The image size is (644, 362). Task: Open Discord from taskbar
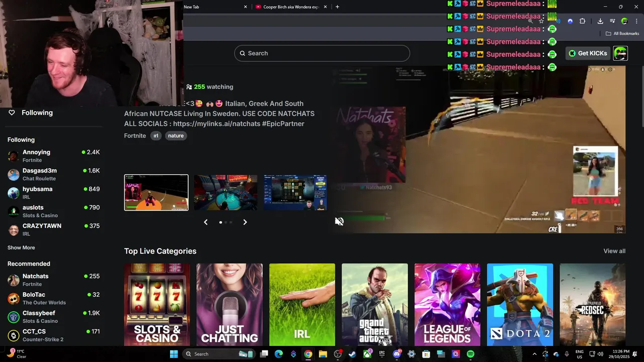pos(396,354)
